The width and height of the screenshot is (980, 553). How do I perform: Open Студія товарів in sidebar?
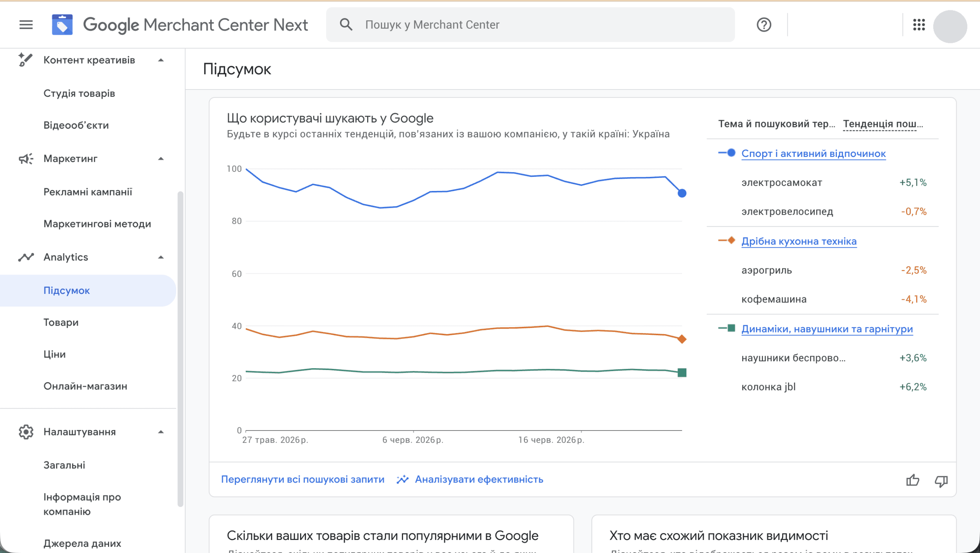(79, 93)
